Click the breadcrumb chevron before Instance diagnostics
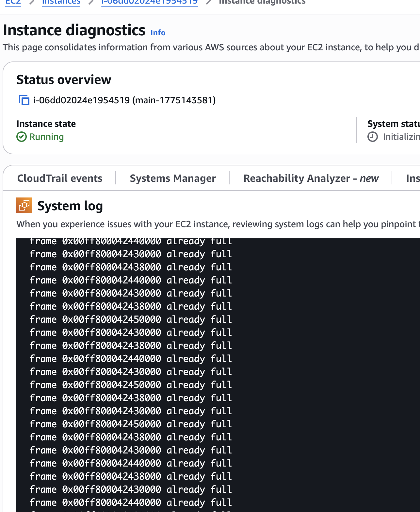 [208, 2]
